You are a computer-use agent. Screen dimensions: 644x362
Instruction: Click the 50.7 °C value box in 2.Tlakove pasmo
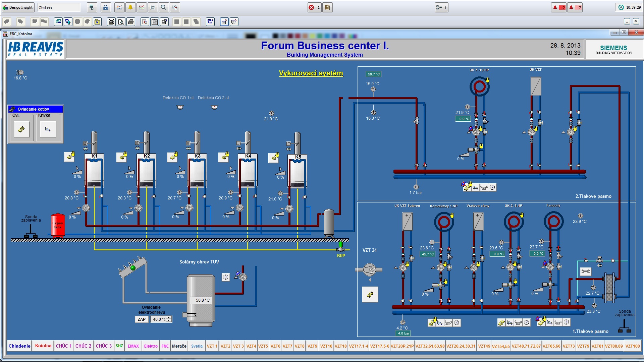click(373, 74)
